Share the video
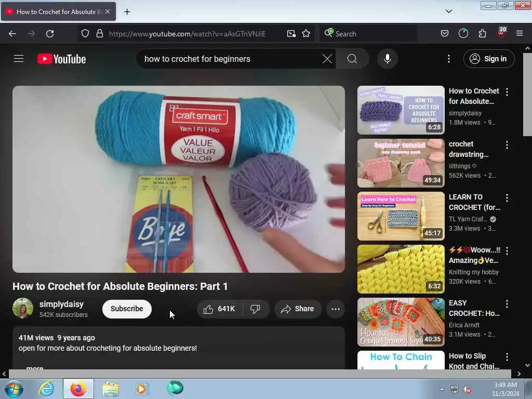This screenshot has width=532, height=399. click(x=298, y=309)
